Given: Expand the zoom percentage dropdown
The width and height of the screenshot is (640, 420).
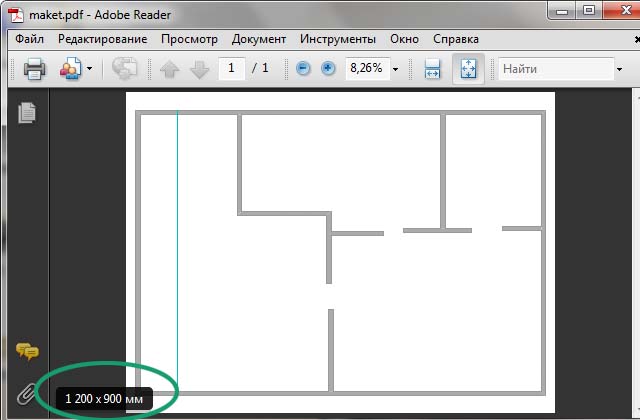Looking at the screenshot, I should pos(396,69).
